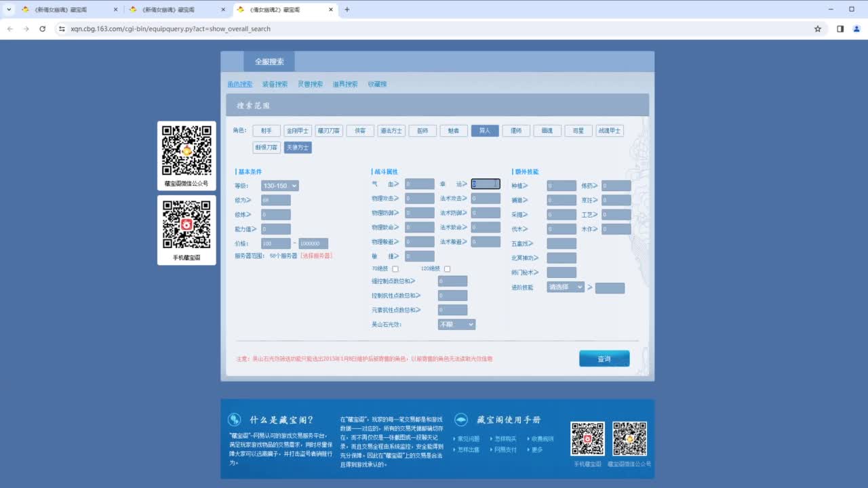Select the 战魂甲士 role toggle
This screenshot has width=868, height=488.
click(610, 131)
